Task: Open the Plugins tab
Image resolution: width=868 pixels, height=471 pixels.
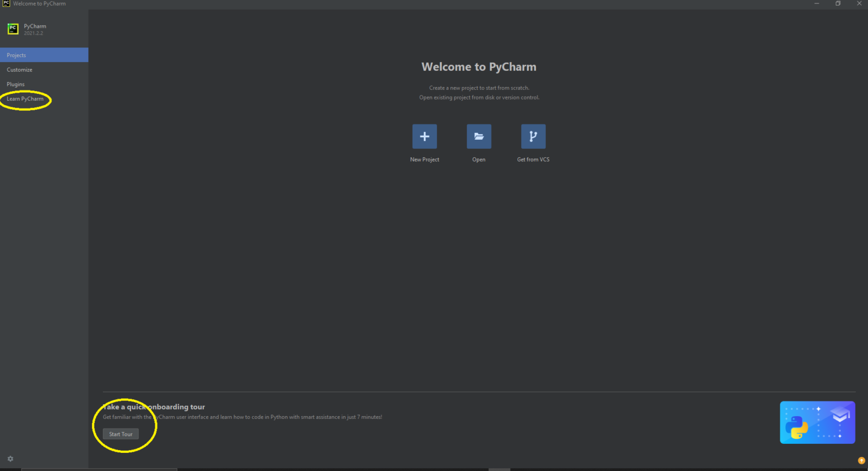Action: [44, 84]
